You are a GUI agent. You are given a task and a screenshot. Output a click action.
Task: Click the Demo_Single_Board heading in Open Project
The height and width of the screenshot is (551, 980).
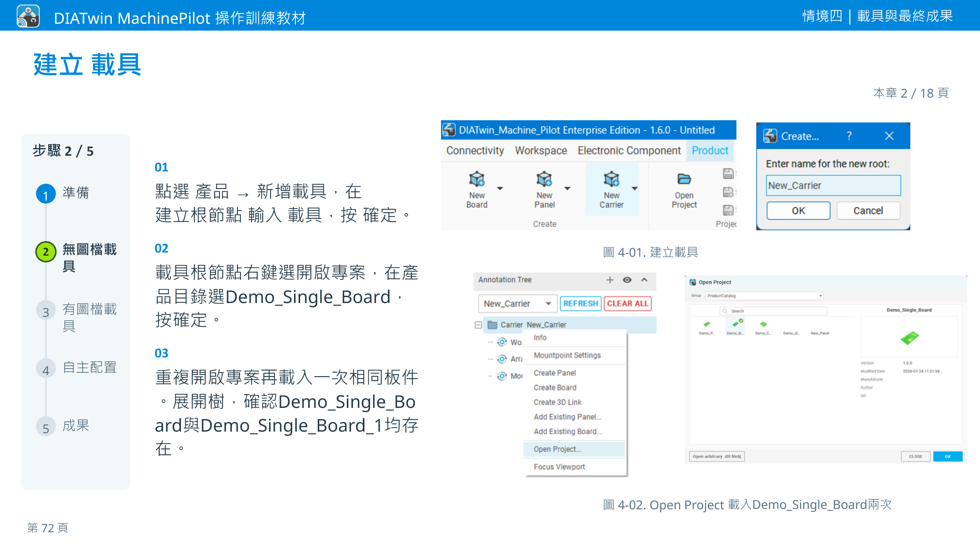(x=909, y=310)
